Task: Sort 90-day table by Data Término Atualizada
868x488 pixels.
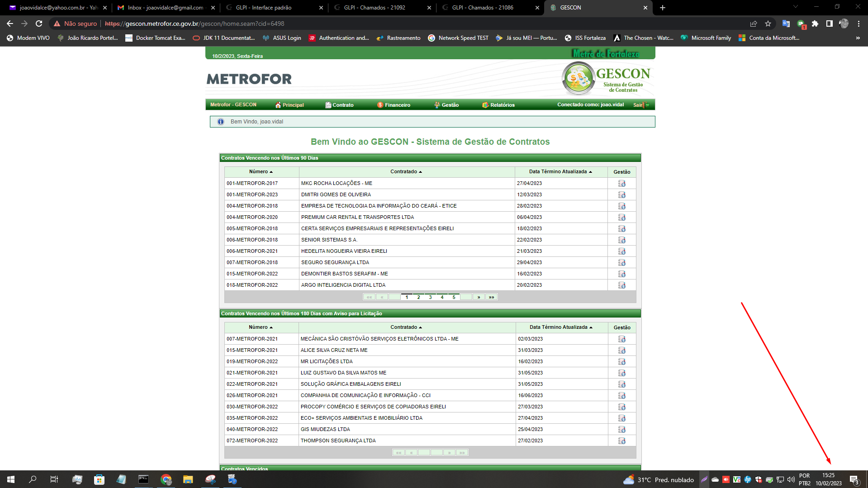Action: (x=560, y=172)
